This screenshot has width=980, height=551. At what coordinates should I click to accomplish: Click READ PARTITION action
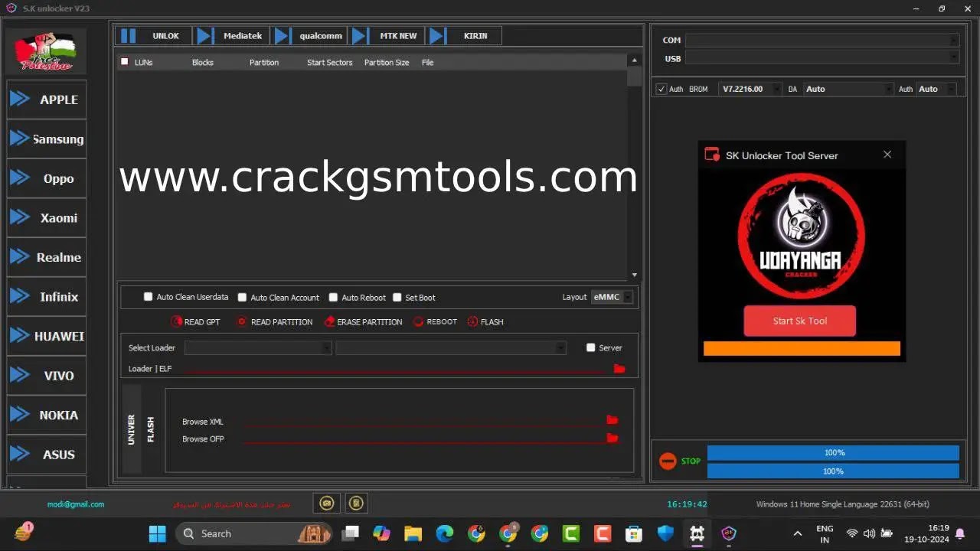274,322
